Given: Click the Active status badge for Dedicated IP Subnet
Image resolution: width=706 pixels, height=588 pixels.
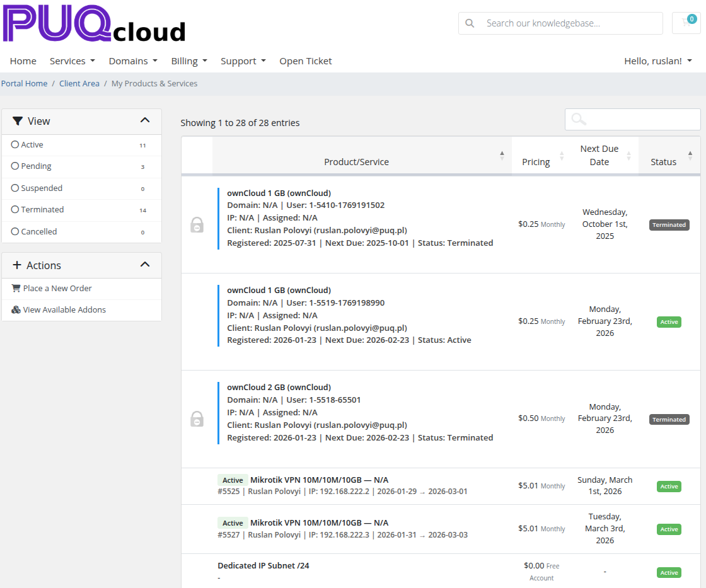Looking at the screenshot, I should point(669,573).
